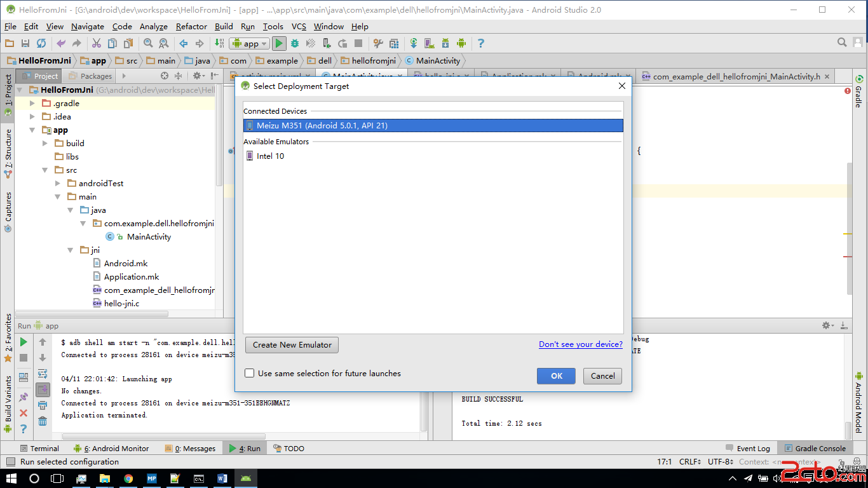Open the Refactor menu
Screen dimensions: 868x488
191,26
